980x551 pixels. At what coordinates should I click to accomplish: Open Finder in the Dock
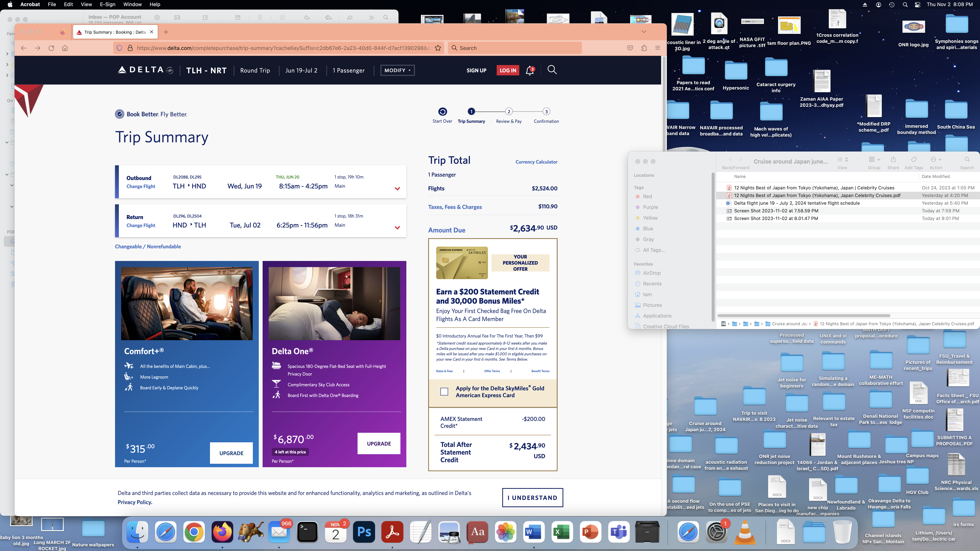coord(137,532)
